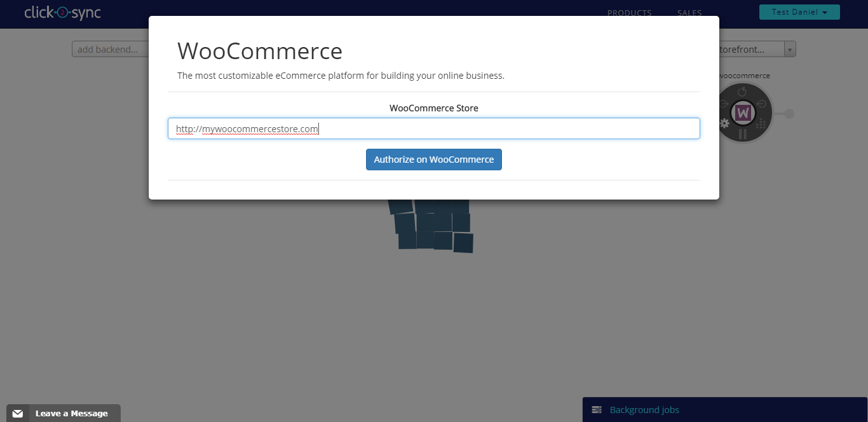868x422 pixels.
Task: Click the dotted grid icon on woocommerce node
Action: point(761,123)
